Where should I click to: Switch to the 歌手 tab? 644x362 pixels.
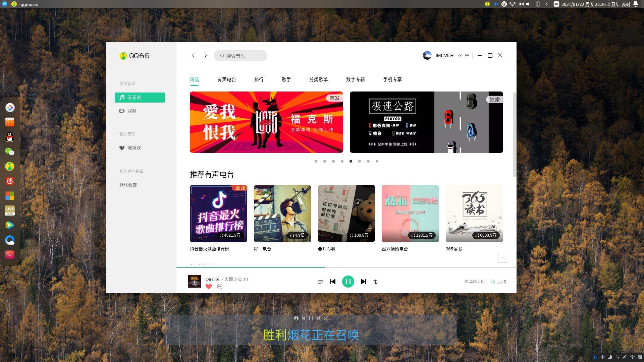click(x=286, y=79)
